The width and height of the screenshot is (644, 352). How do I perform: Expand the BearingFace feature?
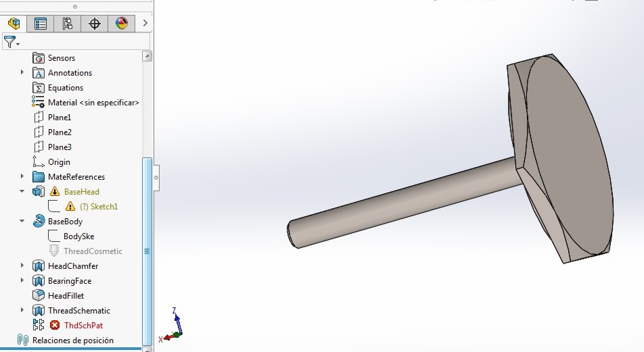tap(22, 280)
